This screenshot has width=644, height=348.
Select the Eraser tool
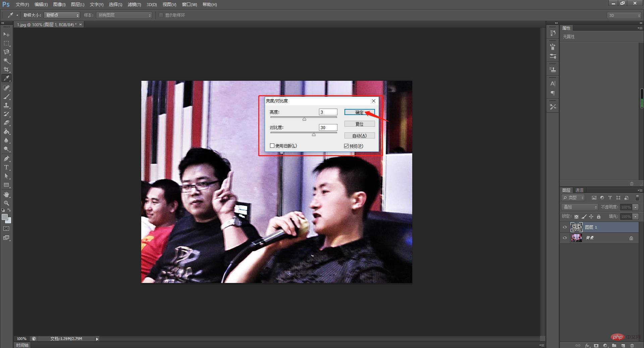point(6,123)
